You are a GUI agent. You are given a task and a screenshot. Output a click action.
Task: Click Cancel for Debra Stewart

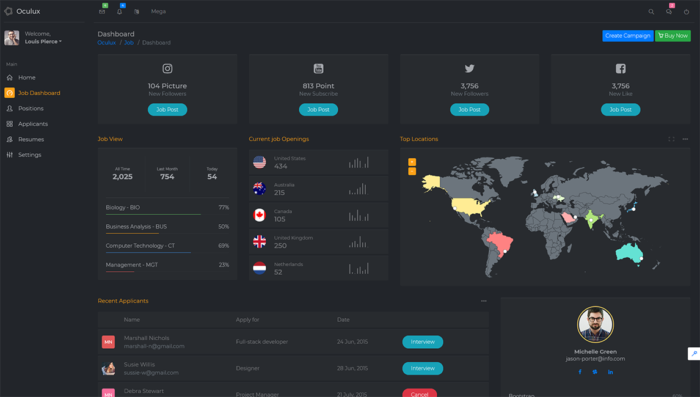pyautogui.click(x=420, y=393)
